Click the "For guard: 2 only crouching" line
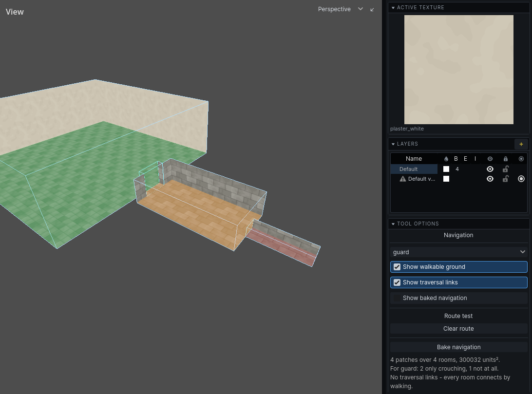 pyautogui.click(x=444, y=369)
